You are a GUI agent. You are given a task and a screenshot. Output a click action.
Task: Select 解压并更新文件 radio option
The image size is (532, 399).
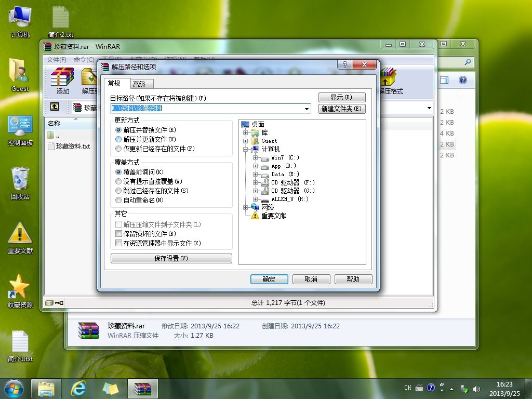click(x=118, y=139)
